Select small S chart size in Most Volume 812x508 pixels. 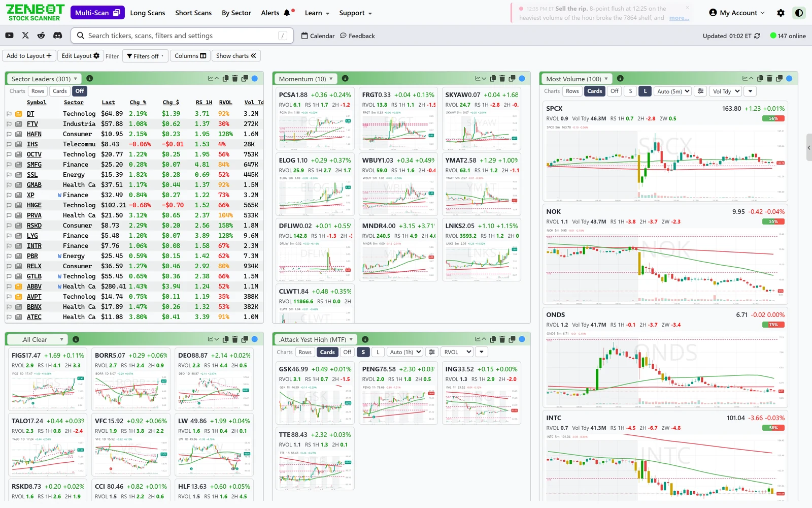pos(630,91)
